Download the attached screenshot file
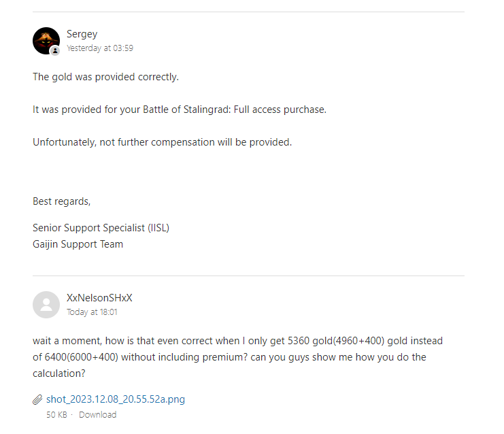This screenshot has width=504, height=434. 97,414
